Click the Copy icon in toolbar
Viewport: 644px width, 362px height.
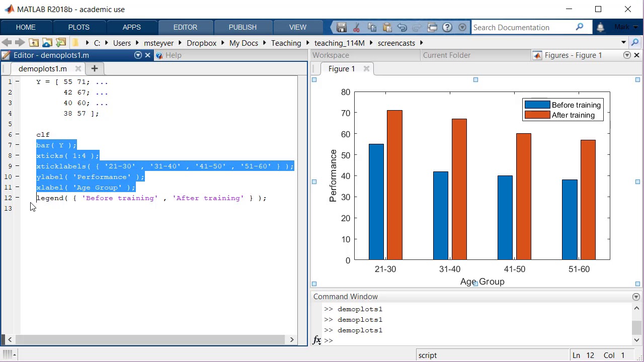coord(372,27)
